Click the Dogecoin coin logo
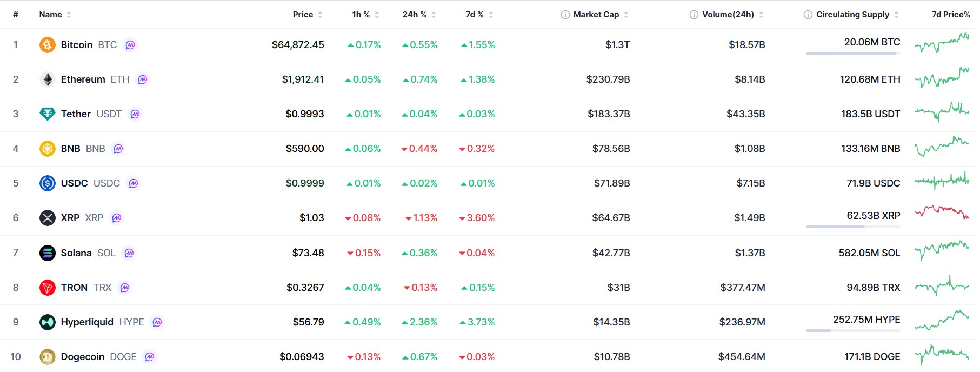The height and width of the screenshot is (372, 980). point(48,357)
